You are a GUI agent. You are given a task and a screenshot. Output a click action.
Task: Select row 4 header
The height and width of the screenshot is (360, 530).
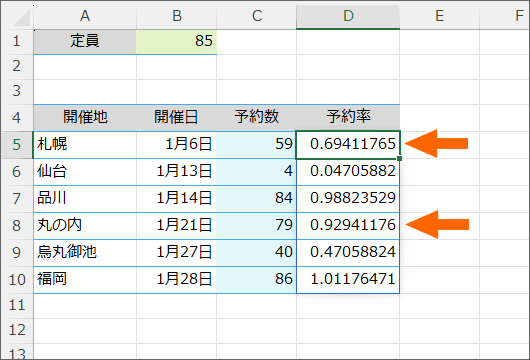[17, 118]
